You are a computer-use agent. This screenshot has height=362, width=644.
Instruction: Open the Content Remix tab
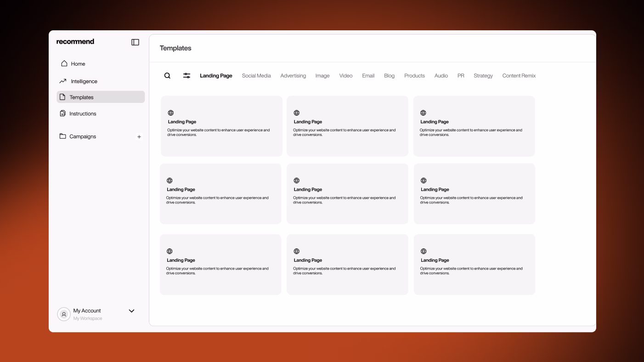point(519,76)
